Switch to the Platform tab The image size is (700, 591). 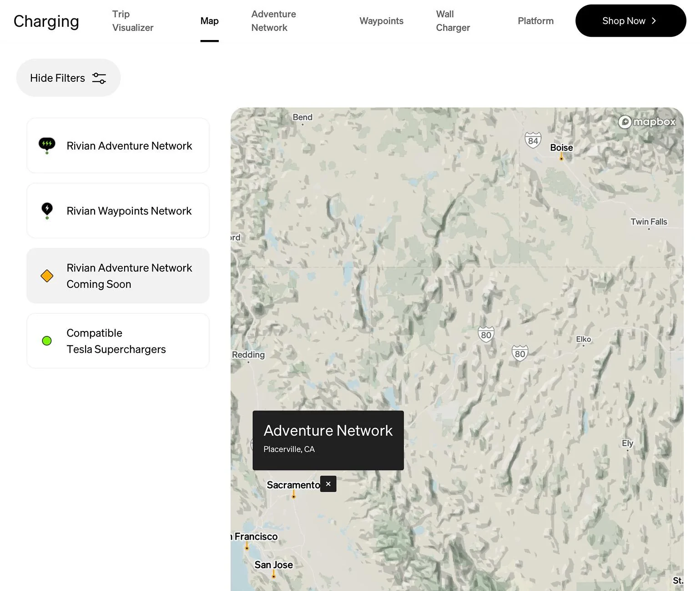point(536,21)
